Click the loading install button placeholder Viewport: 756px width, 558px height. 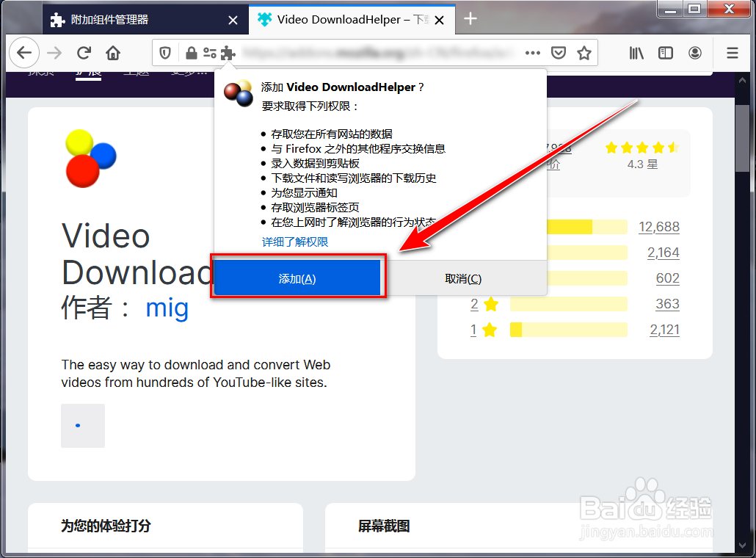[82, 425]
